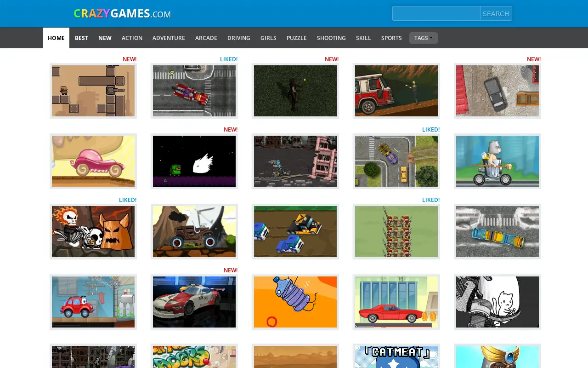Open the red cartoon car Wheely game
Viewport: 588px width, 368px height.
[93, 302]
